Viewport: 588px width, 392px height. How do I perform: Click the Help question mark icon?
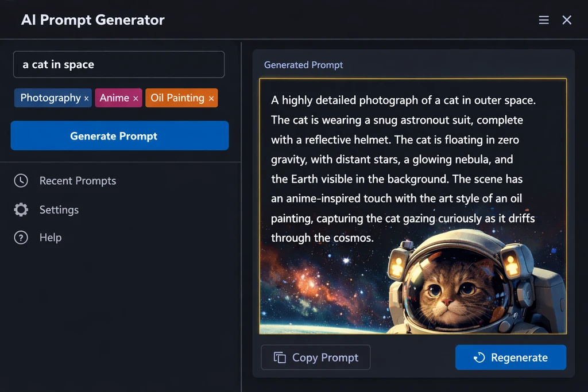(x=21, y=238)
